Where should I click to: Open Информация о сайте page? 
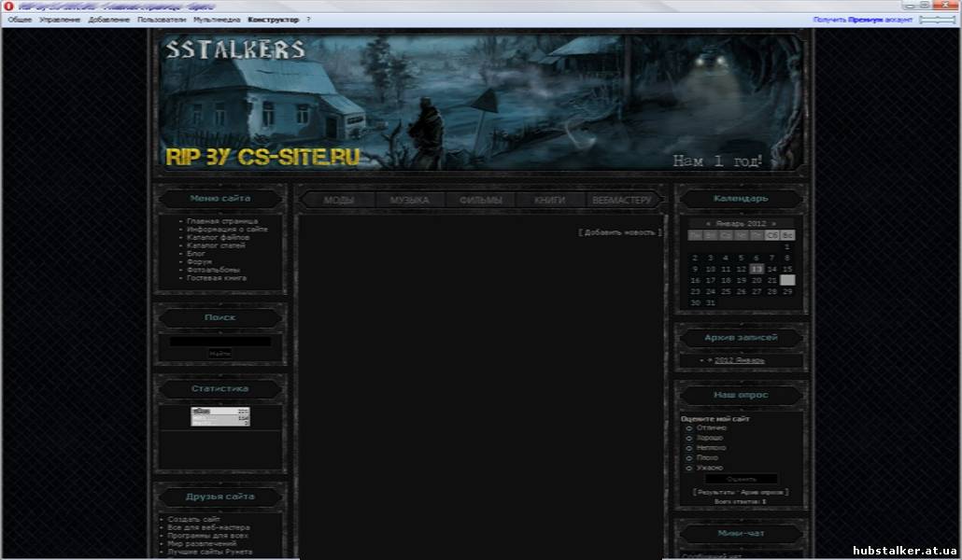click(x=227, y=229)
